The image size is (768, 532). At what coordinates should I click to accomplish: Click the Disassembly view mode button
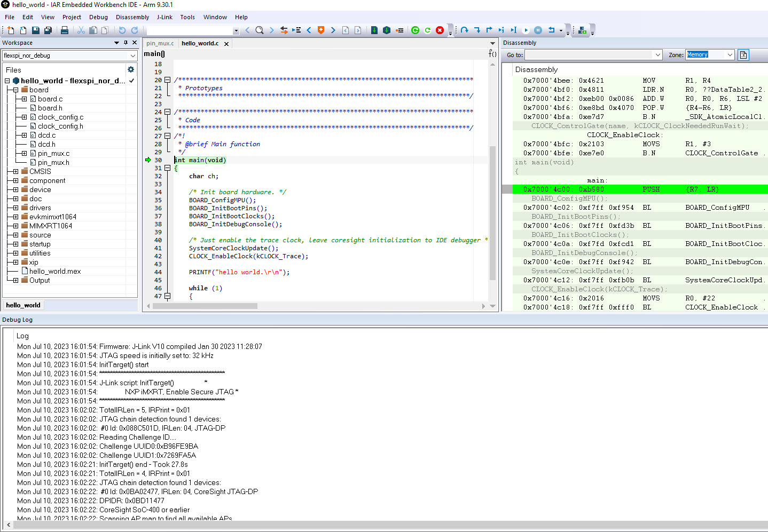click(x=743, y=54)
